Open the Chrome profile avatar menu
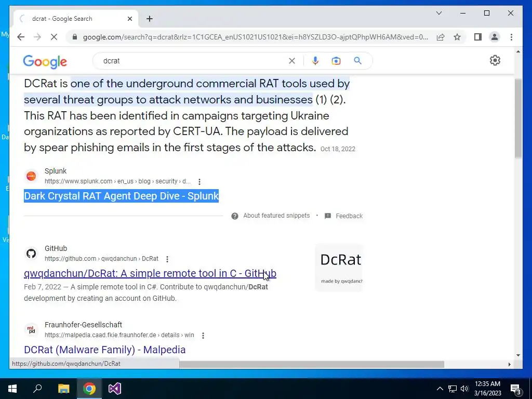The height and width of the screenshot is (399, 532). coord(495,37)
